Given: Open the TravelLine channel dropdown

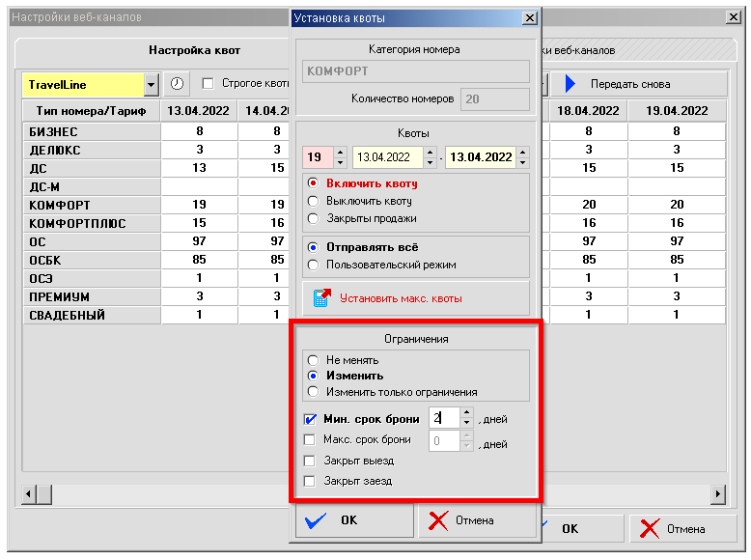Looking at the screenshot, I should coord(151,85).
